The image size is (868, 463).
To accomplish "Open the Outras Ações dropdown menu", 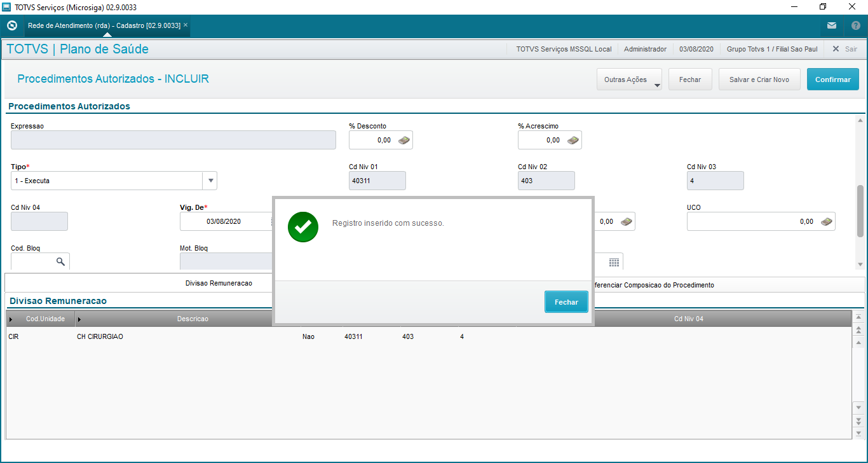I will coord(629,79).
